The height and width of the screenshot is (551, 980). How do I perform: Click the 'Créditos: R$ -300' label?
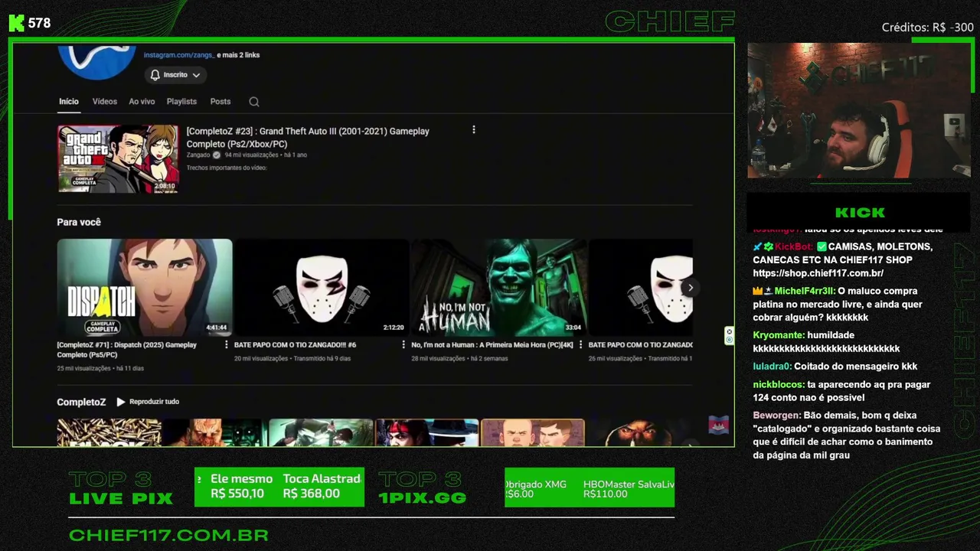(x=927, y=28)
